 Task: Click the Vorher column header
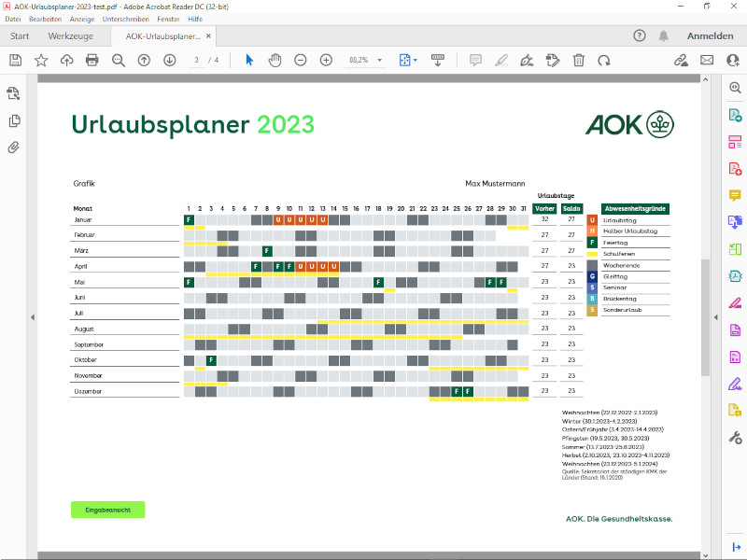pyautogui.click(x=544, y=208)
